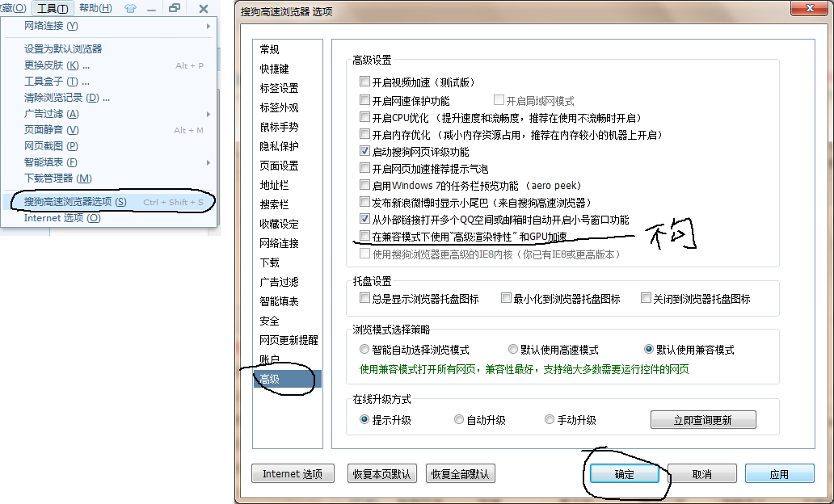This screenshot has height=504, width=834.
Task: Open 工具盒子(T) menu entry
Action: click(108, 82)
